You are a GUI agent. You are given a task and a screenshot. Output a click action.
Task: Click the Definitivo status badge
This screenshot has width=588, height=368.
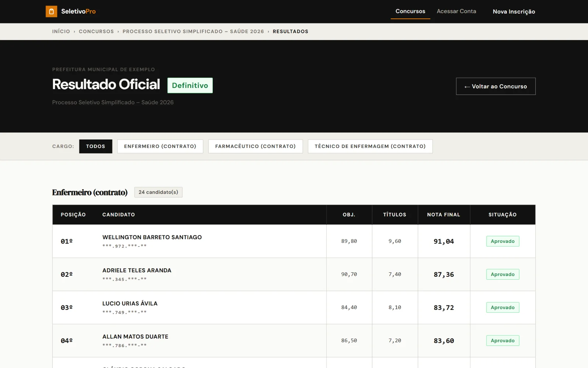(x=190, y=85)
